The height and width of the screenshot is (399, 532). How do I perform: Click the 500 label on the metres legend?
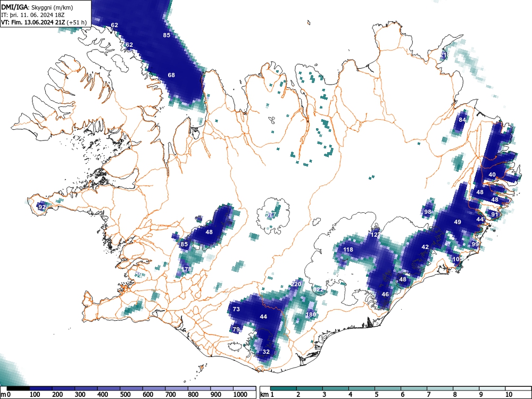125,395
